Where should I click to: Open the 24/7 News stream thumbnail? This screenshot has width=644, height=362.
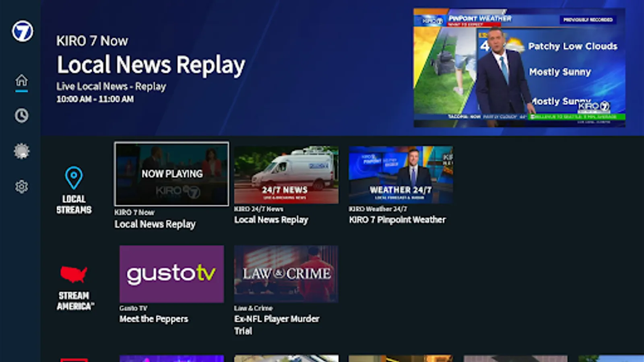tap(286, 175)
